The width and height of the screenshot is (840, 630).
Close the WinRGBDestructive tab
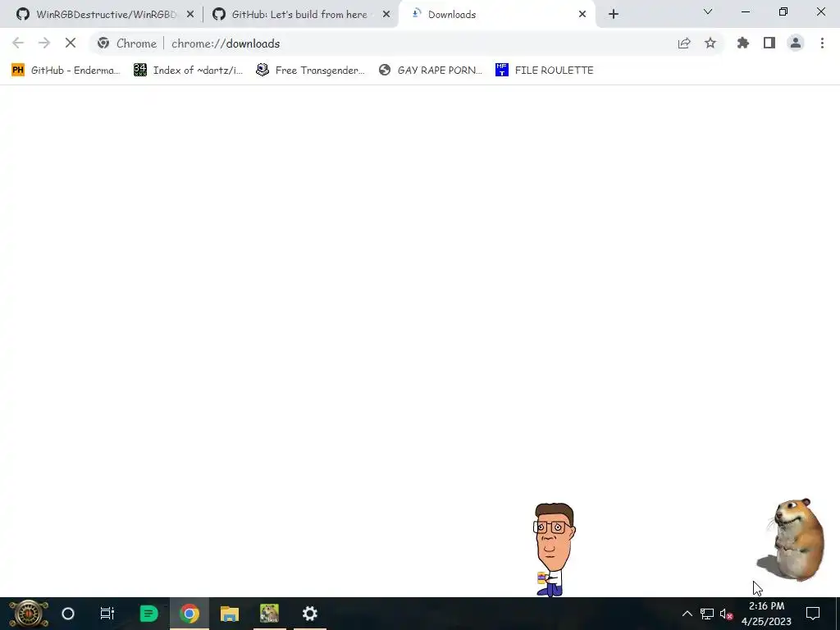click(190, 15)
